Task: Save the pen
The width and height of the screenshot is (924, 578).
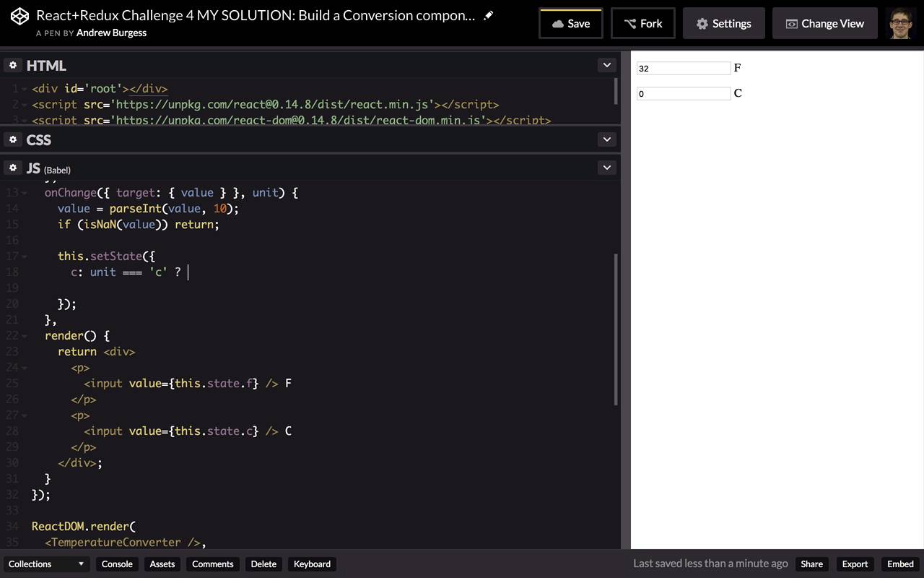Action: click(571, 23)
